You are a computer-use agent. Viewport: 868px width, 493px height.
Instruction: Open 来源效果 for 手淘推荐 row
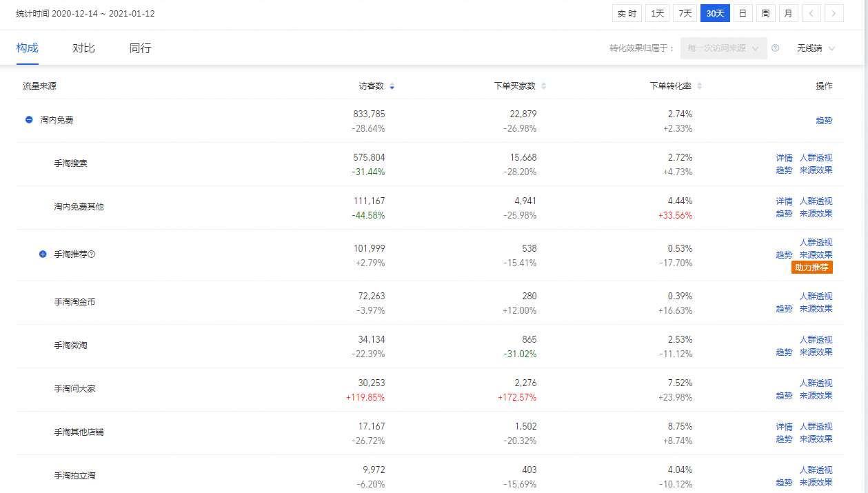(816, 255)
